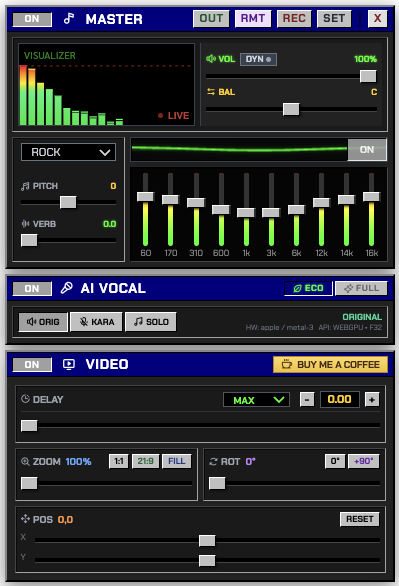Click the 6k EQ band fader

(x=296, y=210)
